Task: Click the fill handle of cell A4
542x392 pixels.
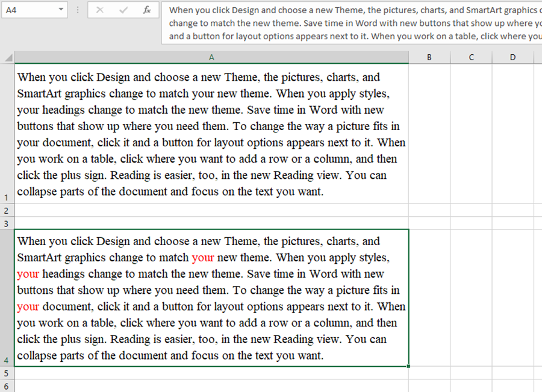Action: [408, 366]
